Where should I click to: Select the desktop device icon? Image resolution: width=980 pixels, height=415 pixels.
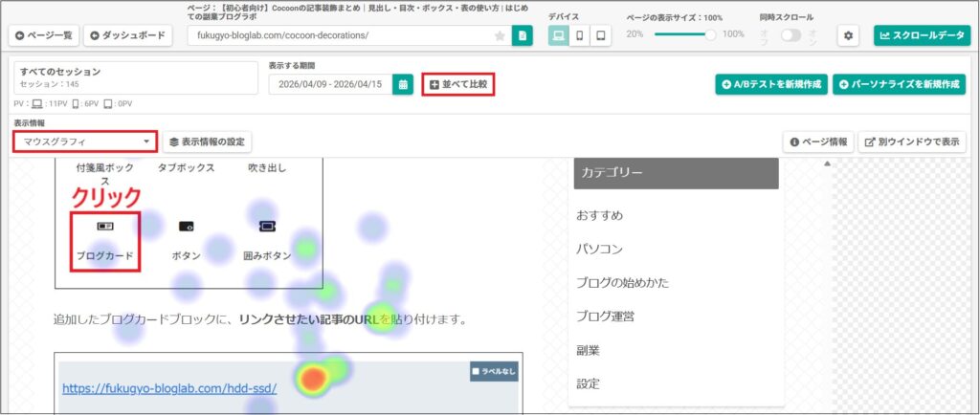click(559, 35)
